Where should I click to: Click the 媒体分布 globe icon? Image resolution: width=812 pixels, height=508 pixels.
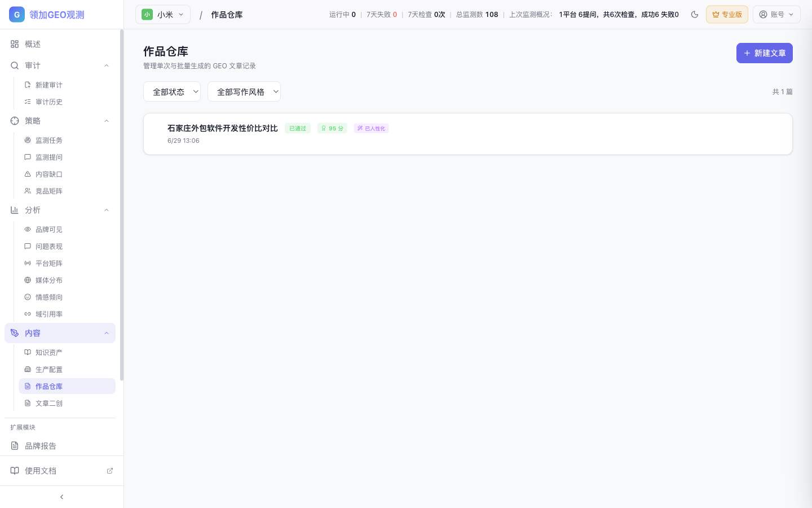(x=28, y=280)
